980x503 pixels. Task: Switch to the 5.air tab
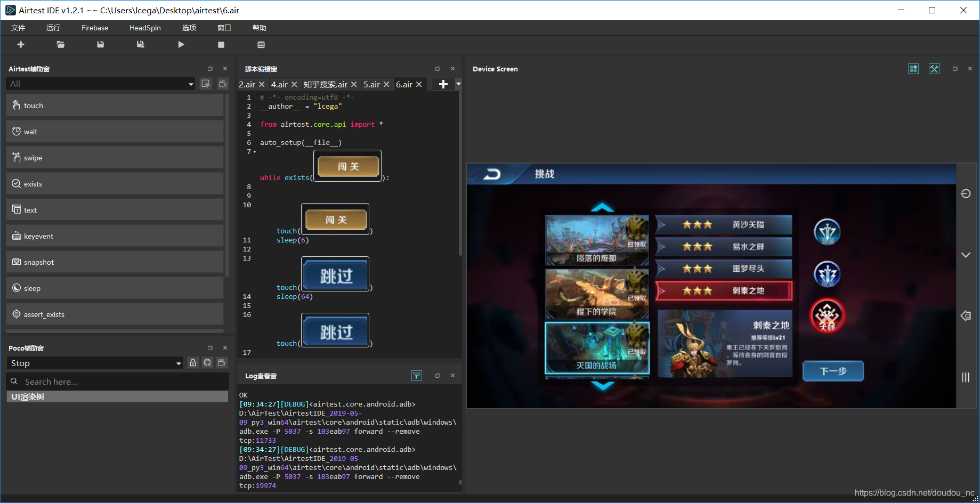tap(371, 85)
